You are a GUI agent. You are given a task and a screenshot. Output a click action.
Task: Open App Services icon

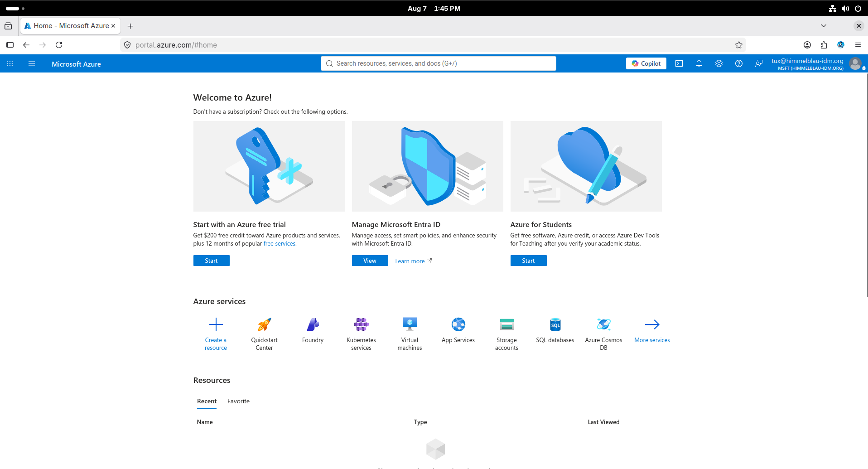click(x=458, y=324)
